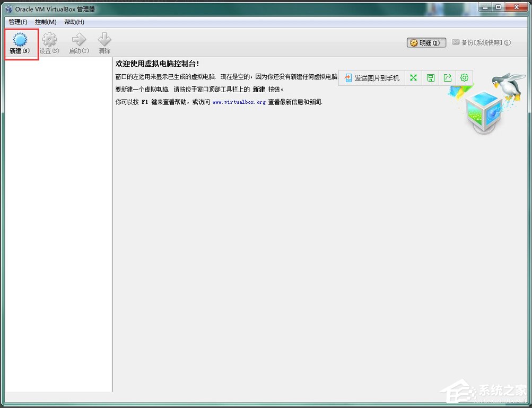This screenshot has height=408, width=532.
Task: Open the www.virtualbox.org link
Action: [239, 102]
